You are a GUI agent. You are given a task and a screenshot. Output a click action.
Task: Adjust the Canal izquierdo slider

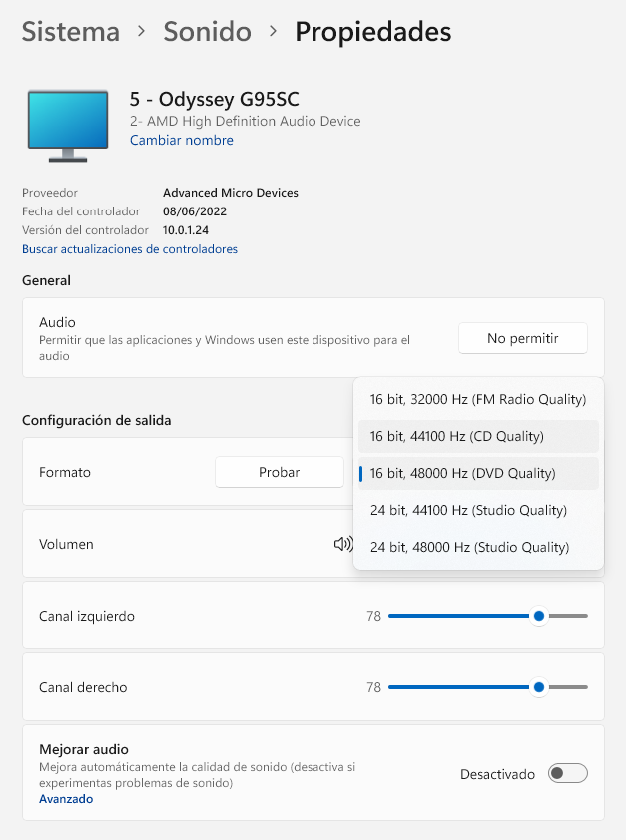(x=488, y=616)
